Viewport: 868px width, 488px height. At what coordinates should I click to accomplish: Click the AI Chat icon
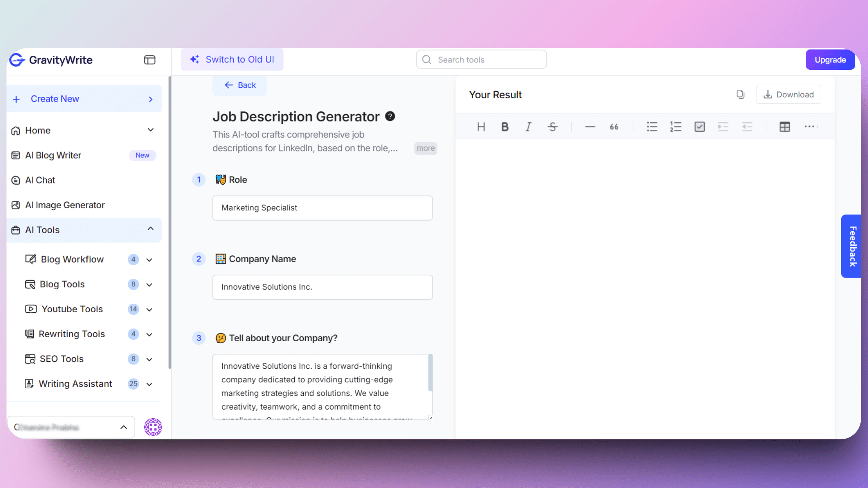(16, 180)
